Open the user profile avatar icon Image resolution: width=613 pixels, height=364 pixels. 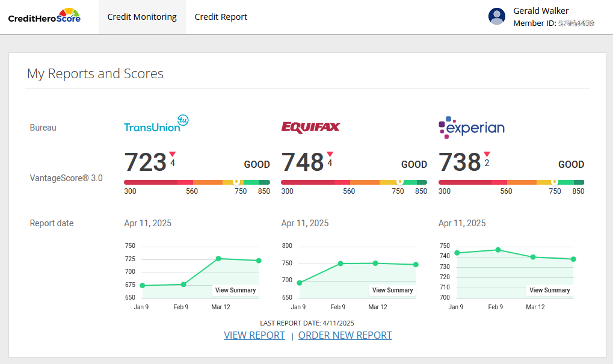497,16
